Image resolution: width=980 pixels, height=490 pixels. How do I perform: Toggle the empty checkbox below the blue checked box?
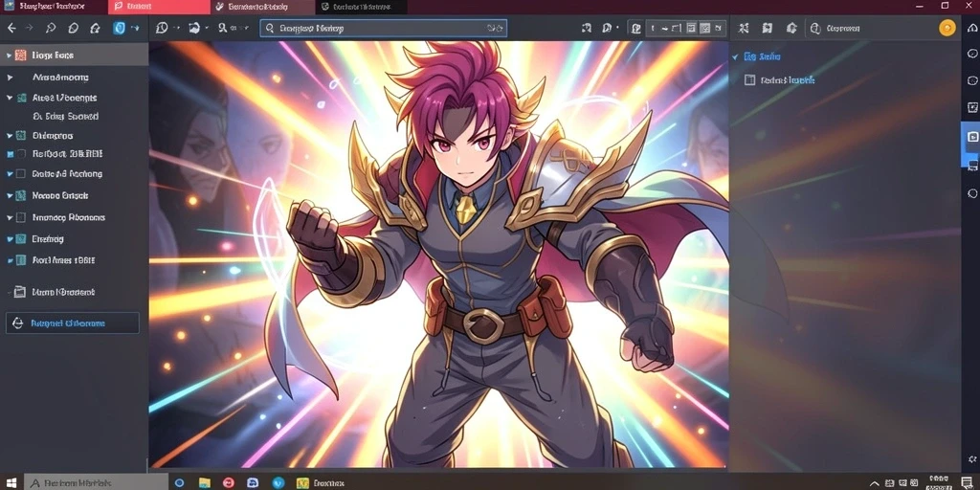(x=21, y=174)
